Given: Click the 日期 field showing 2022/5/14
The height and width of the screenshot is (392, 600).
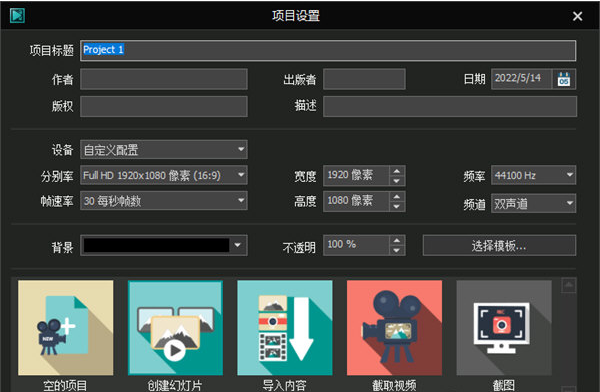Looking at the screenshot, I should pos(522,79).
